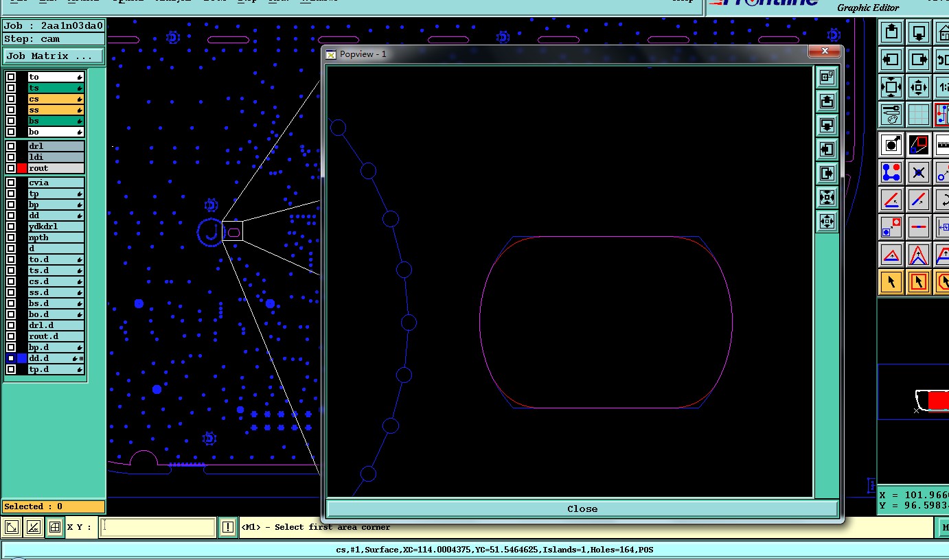Click the snap mode icon beside X Y field
This screenshot has width=949, height=560.
click(x=12, y=527)
